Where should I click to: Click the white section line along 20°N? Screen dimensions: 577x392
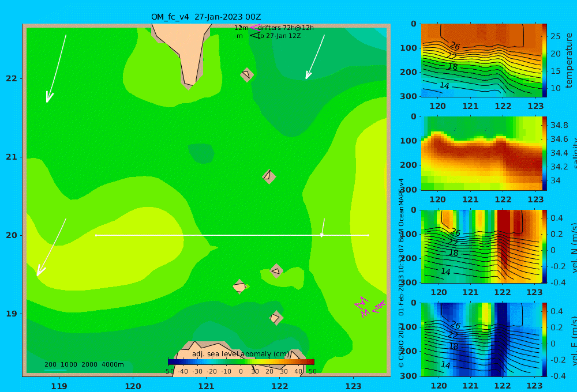(x=232, y=235)
